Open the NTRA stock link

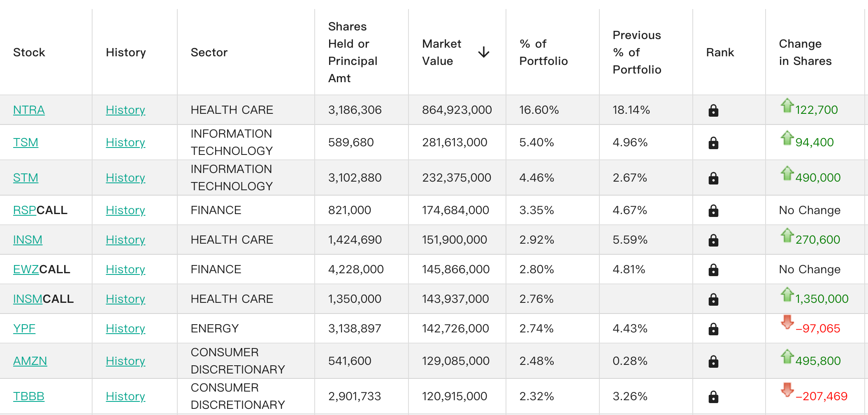pos(29,110)
